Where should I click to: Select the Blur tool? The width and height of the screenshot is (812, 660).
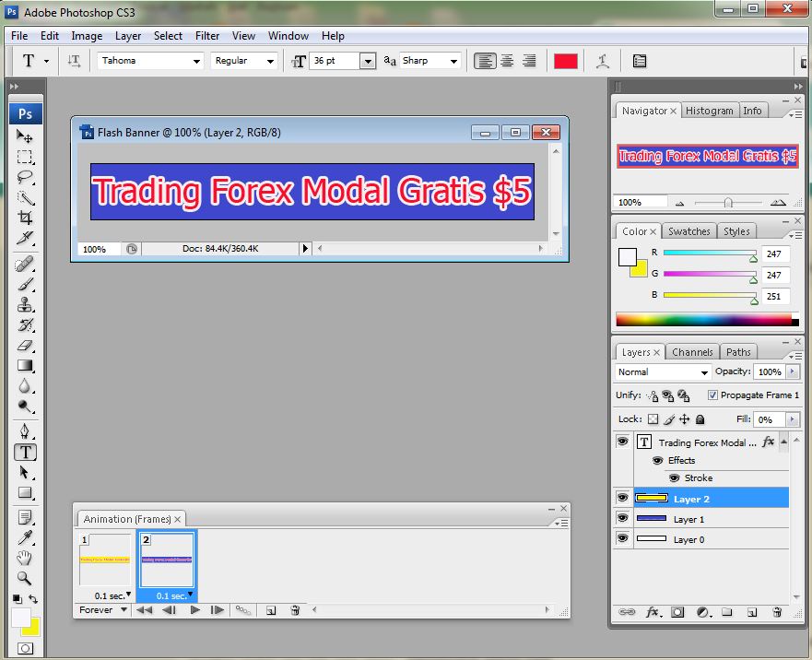point(24,386)
